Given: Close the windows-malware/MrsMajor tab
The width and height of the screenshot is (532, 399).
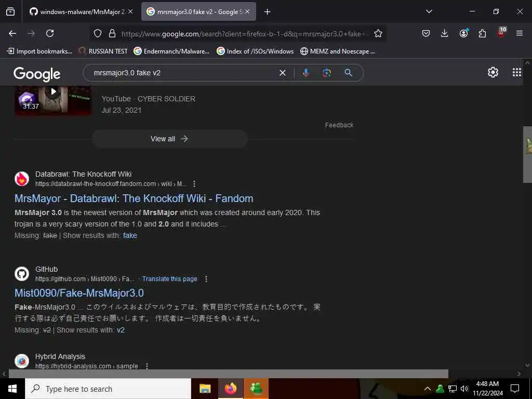Looking at the screenshot, I should 130,12.
